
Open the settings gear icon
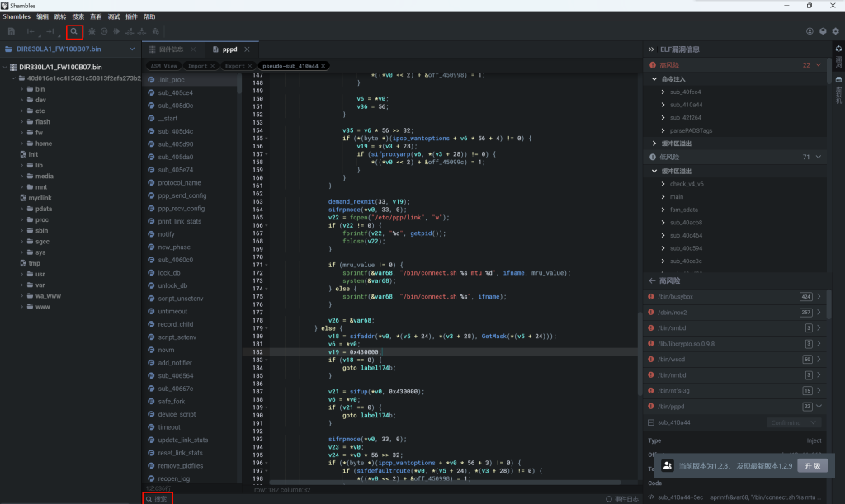pyautogui.click(x=836, y=31)
